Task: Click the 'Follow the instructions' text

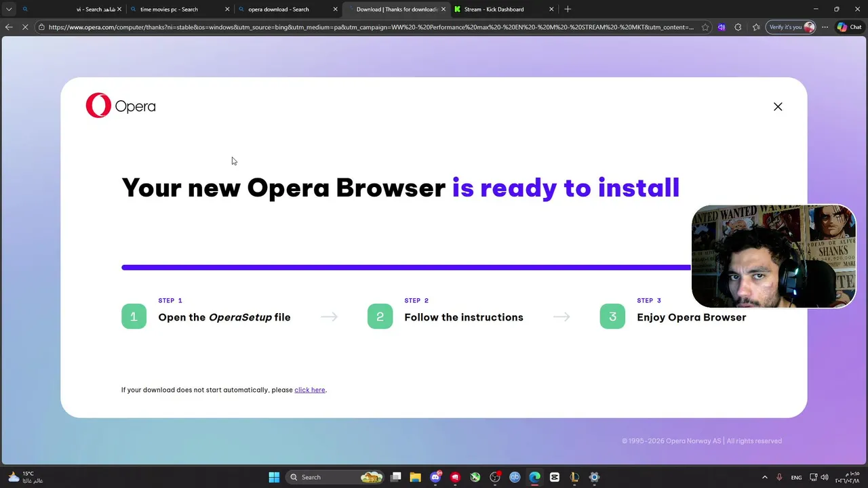Action: 464,317
